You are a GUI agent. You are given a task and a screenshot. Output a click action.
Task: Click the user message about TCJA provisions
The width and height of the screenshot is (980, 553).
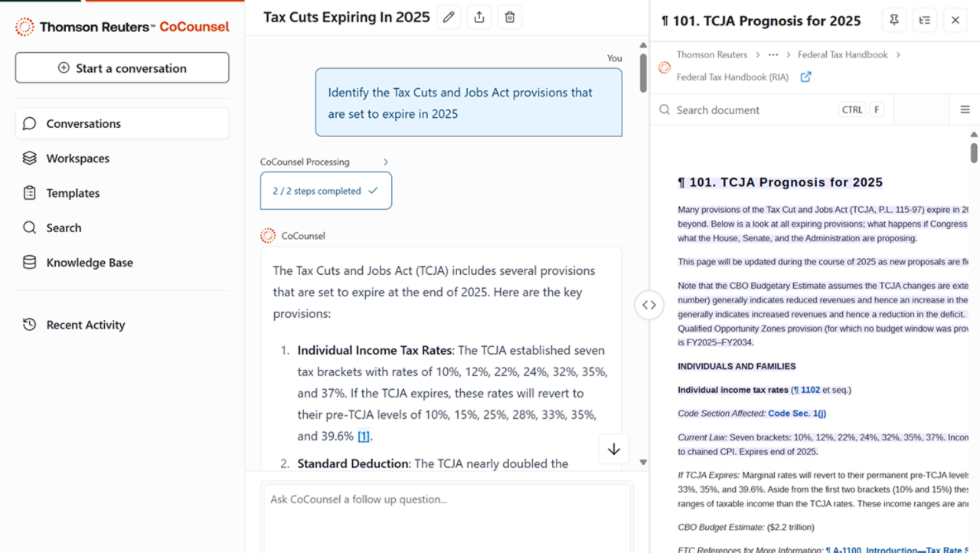point(469,103)
